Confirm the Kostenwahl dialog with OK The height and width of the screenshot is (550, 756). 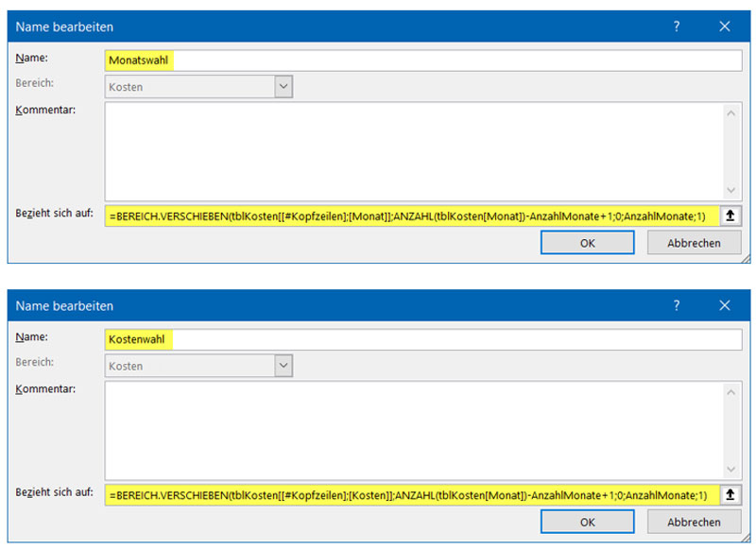[x=587, y=522]
